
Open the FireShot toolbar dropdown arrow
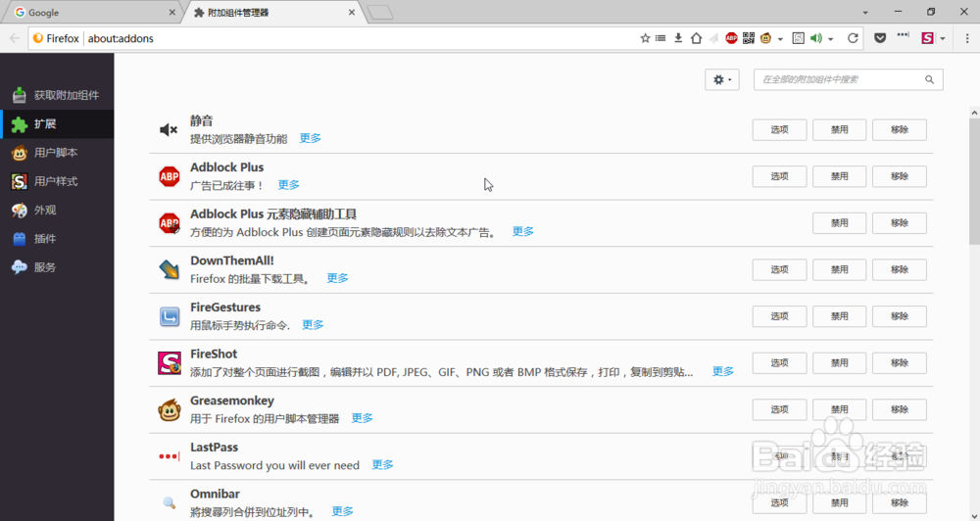coord(943,39)
